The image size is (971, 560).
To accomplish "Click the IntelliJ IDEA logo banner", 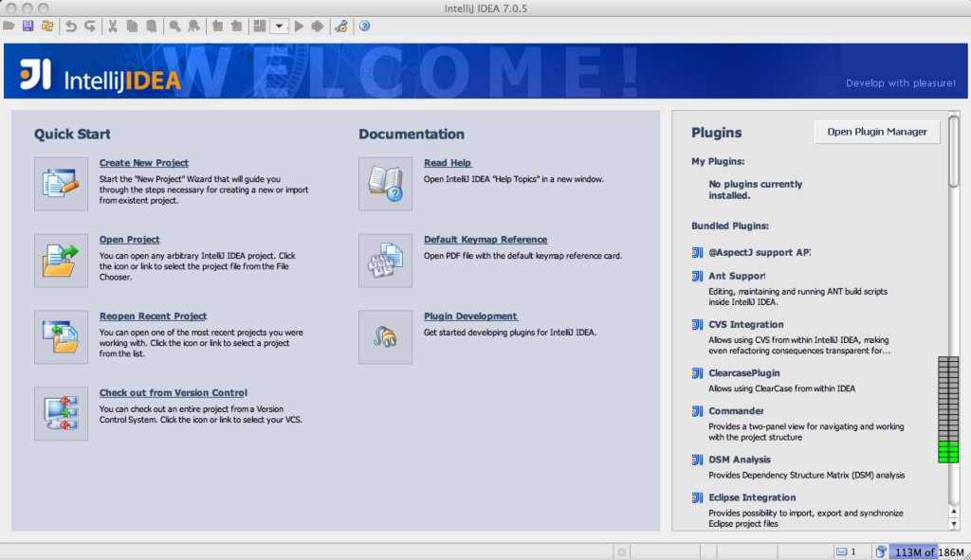I will pos(101,76).
